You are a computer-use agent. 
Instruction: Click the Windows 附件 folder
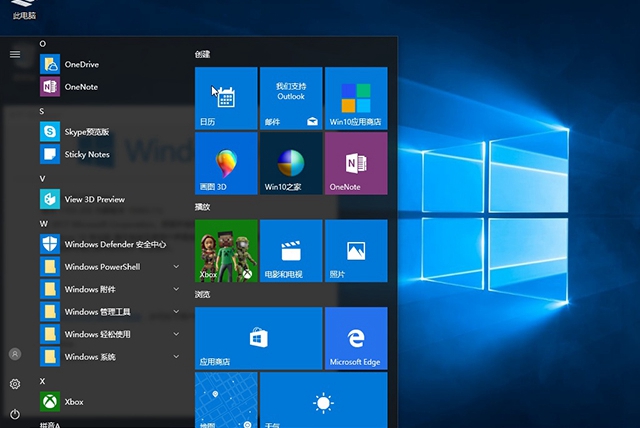coord(110,289)
